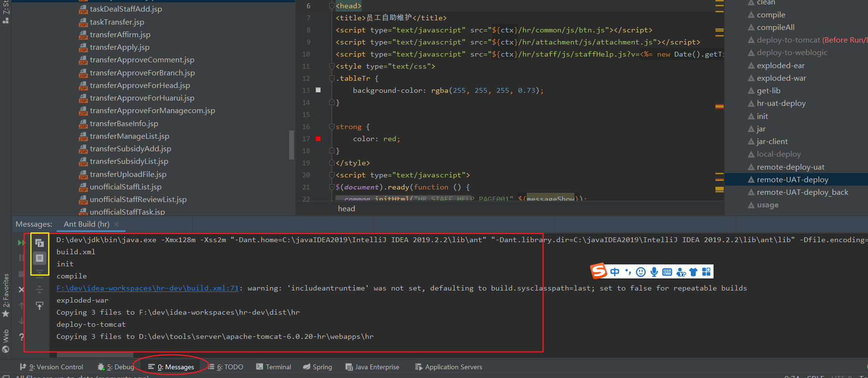868x378 pixels.
Task: Open the Messages tool window tab
Action: pyautogui.click(x=171, y=367)
